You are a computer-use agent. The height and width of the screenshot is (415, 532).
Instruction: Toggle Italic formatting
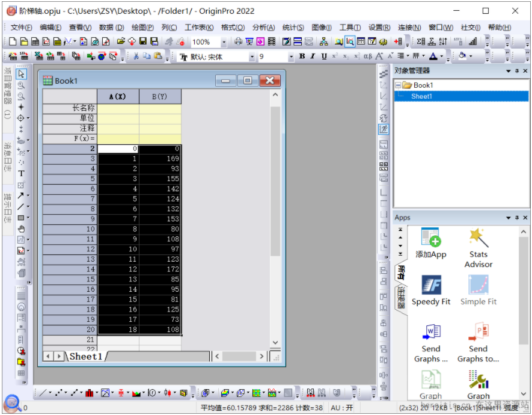point(313,56)
